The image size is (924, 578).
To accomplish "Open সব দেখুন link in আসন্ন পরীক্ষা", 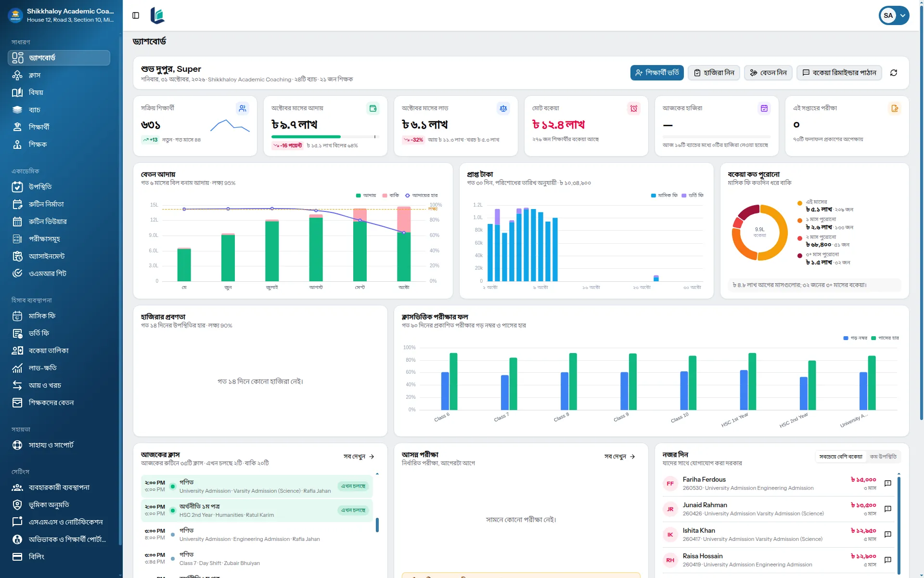I will pyautogui.click(x=620, y=457).
